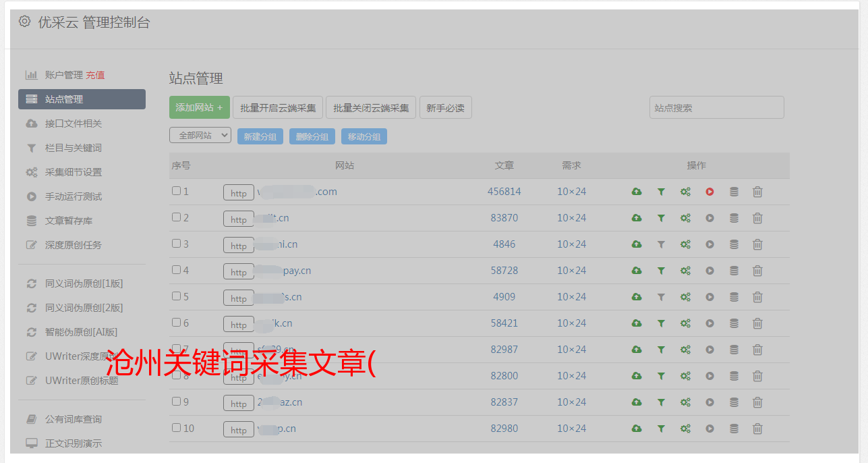Click the control panel gear icon in header
The image size is (868, 463).
[25, 22]
